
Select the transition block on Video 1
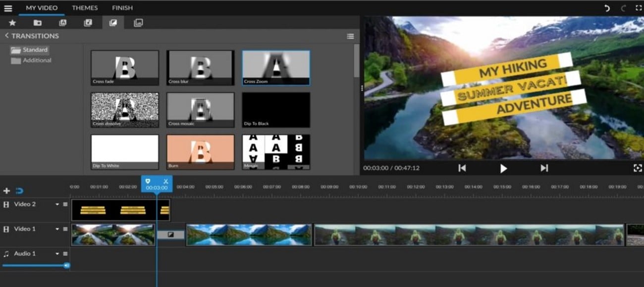171,235
